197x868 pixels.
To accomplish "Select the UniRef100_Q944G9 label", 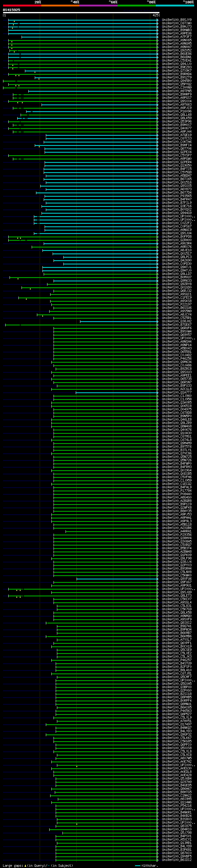I will tap(177, 213).
